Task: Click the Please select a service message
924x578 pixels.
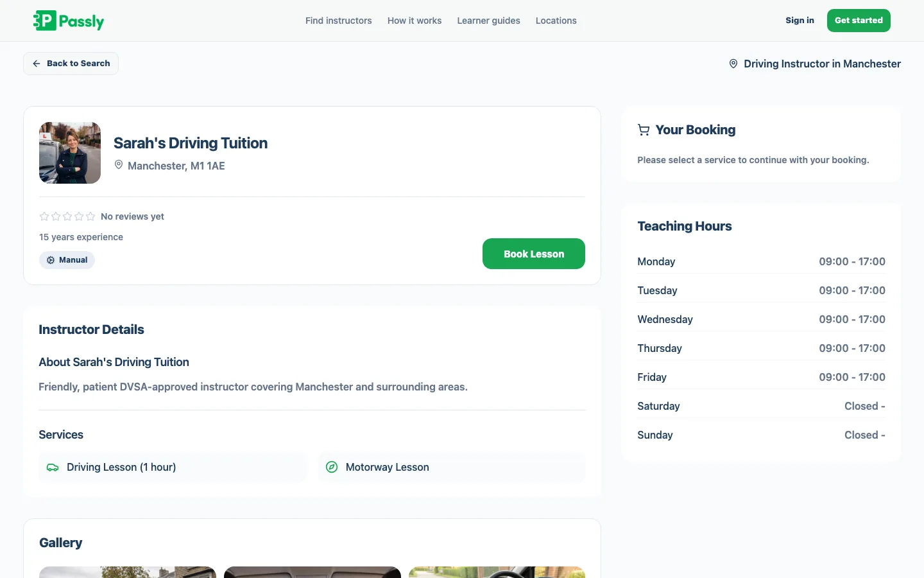Action: point(753,160)
